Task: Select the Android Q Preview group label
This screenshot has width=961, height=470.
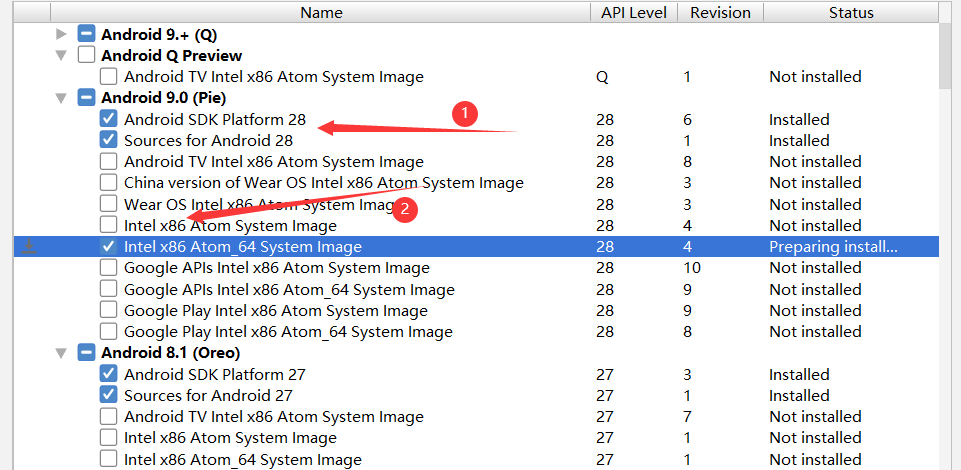Action: [172, 55]
